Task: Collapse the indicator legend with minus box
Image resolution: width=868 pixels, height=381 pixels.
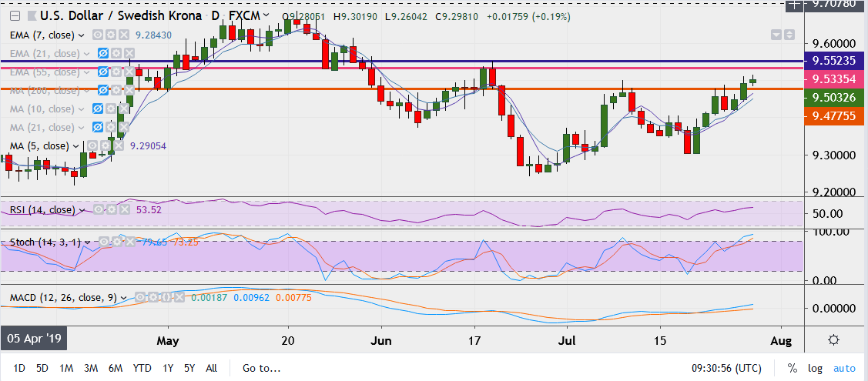Action: [x=15, y=17]
